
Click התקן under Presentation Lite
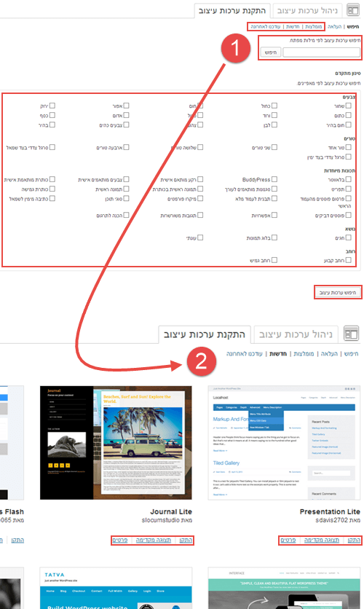(354, 541)
